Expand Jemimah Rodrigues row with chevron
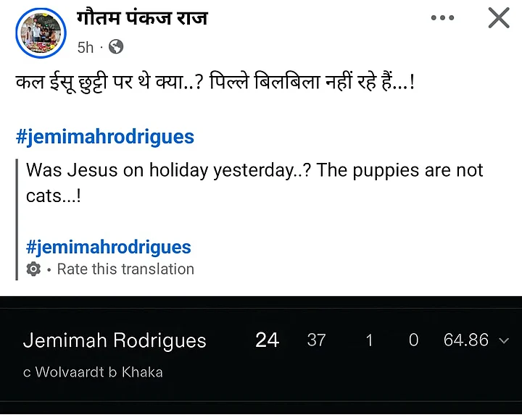522x420 pixels. (504, 340)
